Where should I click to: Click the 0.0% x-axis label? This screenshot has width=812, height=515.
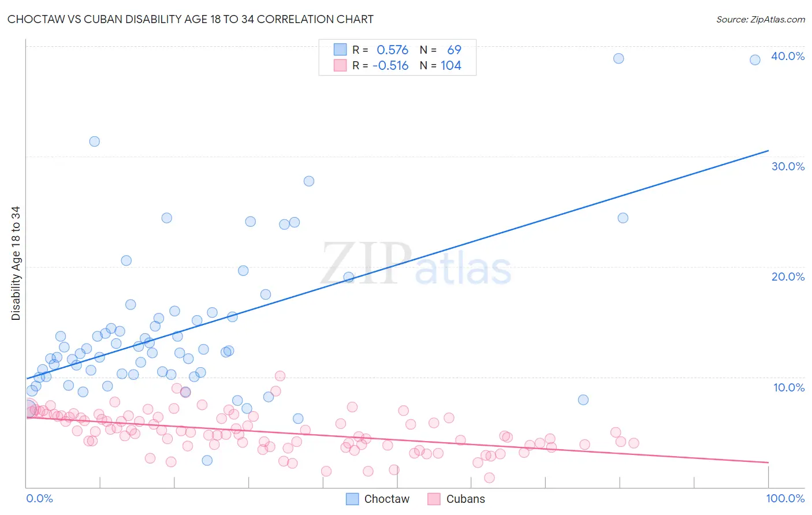pos(39,498)
